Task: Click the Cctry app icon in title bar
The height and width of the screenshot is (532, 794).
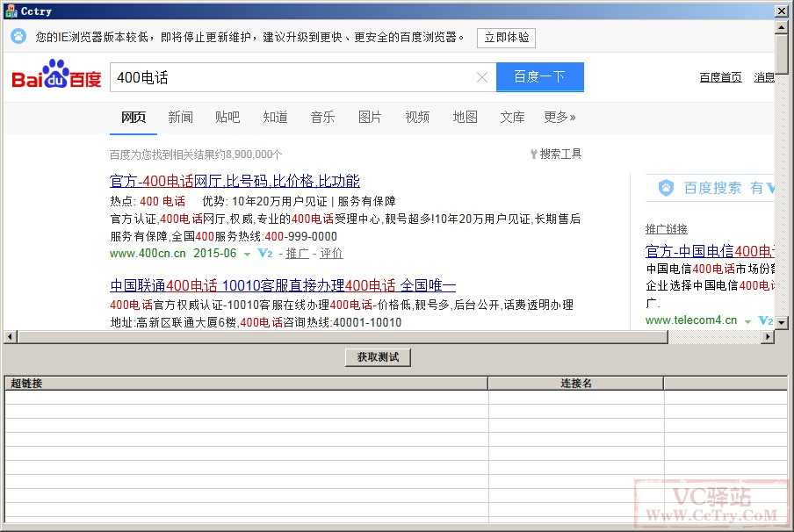Action: click(11, 11)
